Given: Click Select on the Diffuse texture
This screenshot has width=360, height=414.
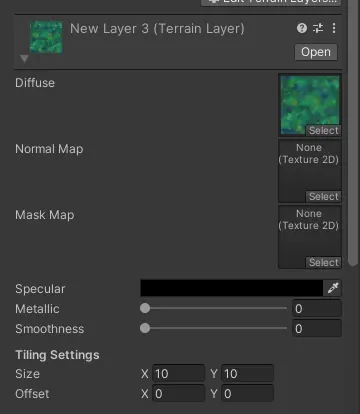Looking at the screenshot, I should click(x=324, y=130).
